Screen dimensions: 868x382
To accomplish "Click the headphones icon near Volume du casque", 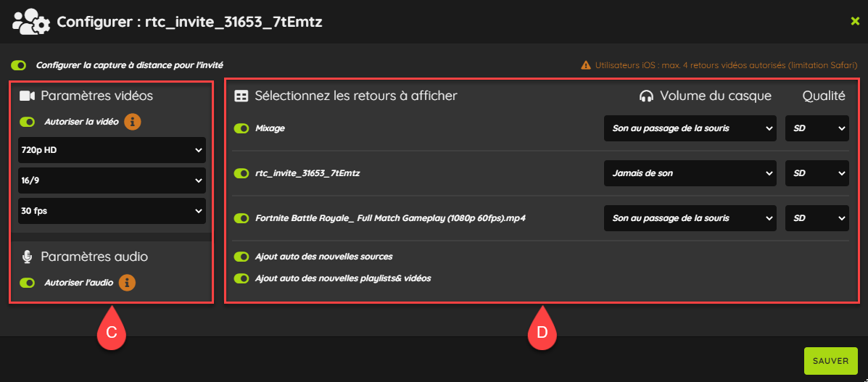I will point(645,96).
